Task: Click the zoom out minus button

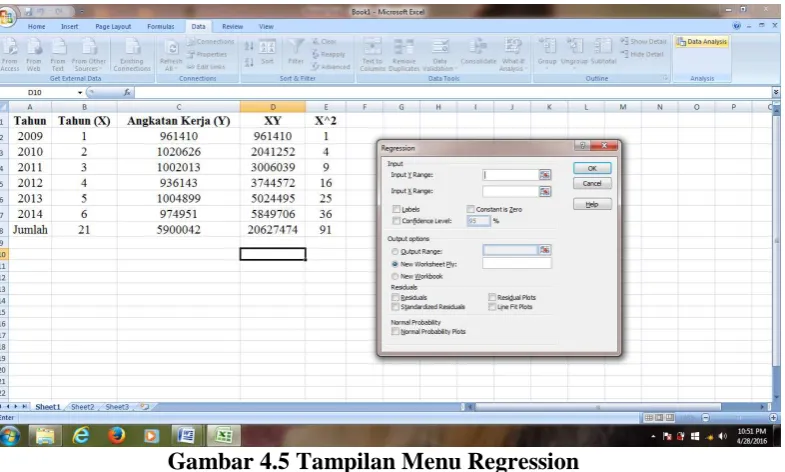Action: pyautogui.click(x=705, y=417)
